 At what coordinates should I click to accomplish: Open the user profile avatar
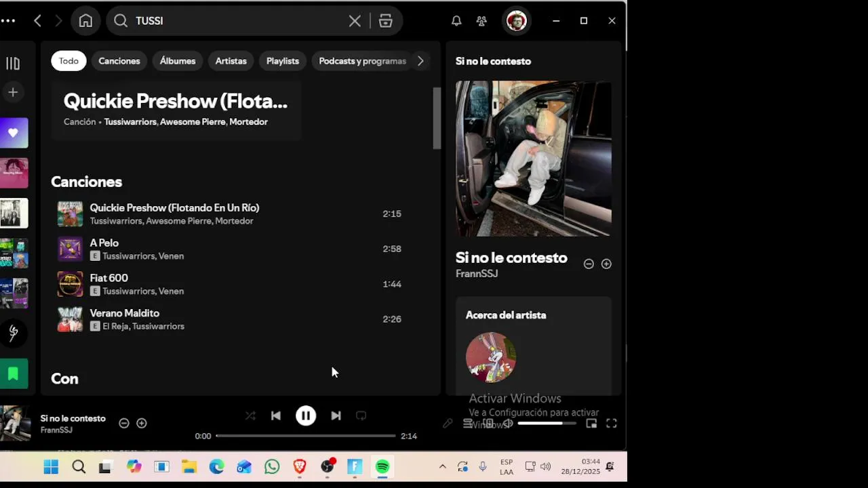click(x=516, y=21)
